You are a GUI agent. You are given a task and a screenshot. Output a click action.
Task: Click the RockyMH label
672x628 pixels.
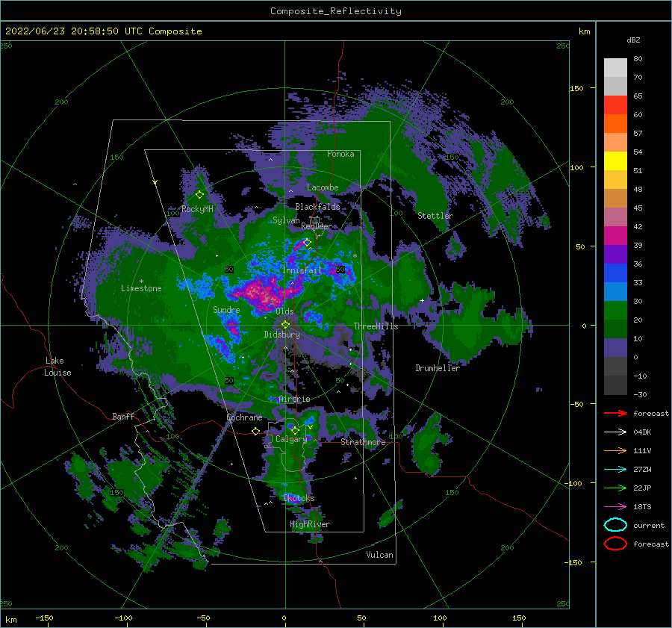[197, 209]
